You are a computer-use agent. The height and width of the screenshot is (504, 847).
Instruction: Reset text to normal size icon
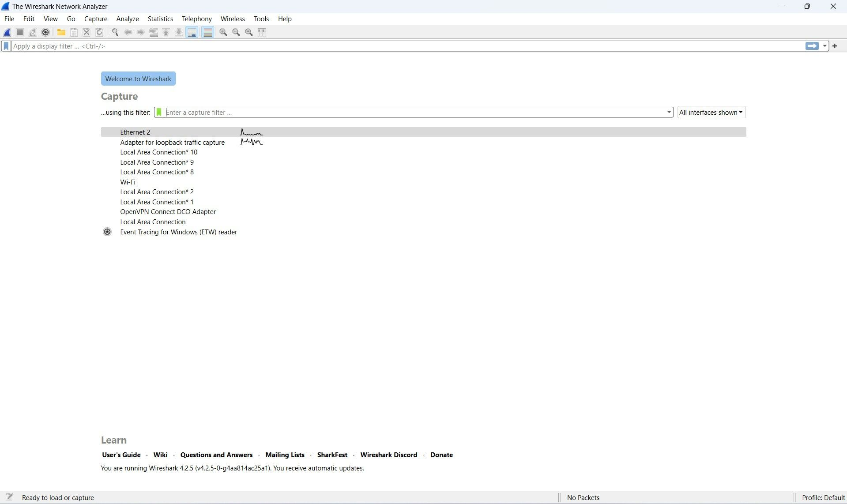tap(249, 32)
